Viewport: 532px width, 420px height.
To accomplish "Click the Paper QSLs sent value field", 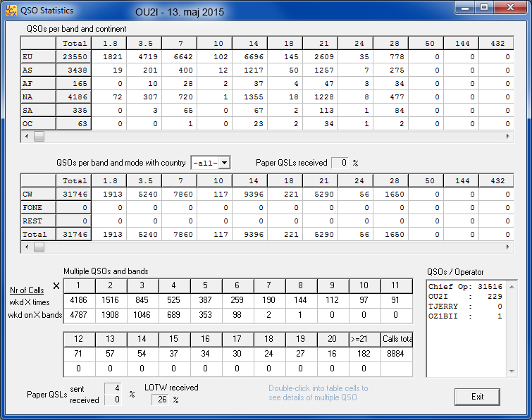I will pyautogui.click(x=113, y=388).
